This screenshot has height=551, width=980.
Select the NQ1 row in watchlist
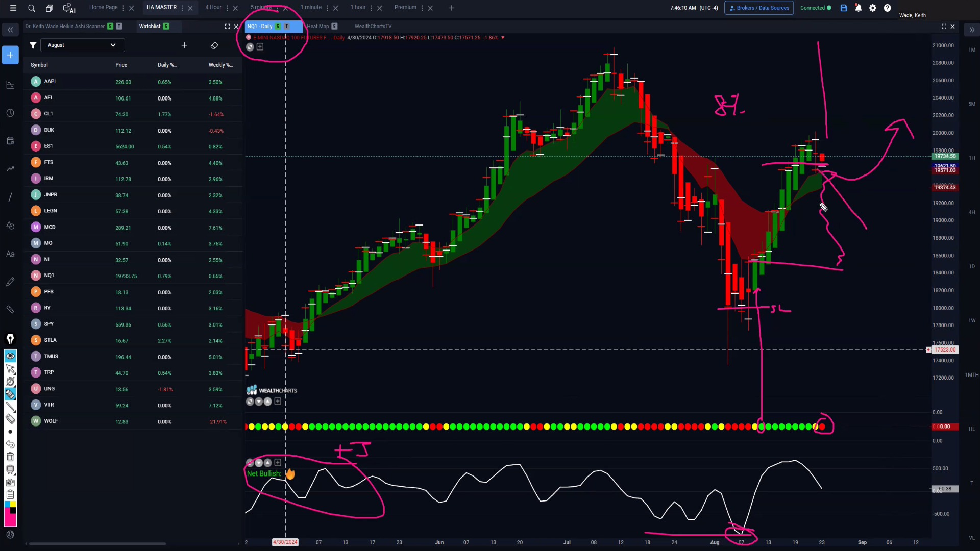[x=133, y=275]
